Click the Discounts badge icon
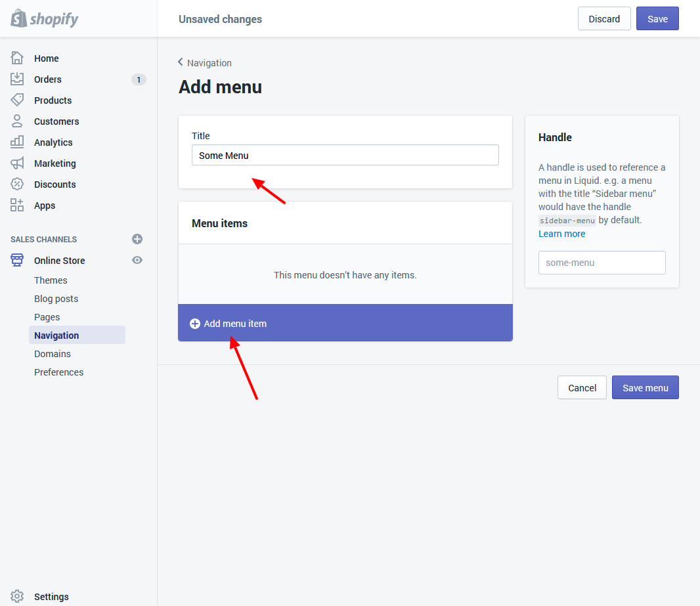700x606 pixels. 17,184
